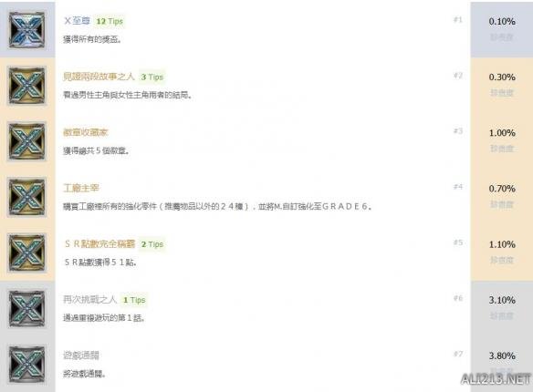View 2 Tips for SR點數完全稱霸
The width and height of the screenshot is (533, 392).
tap(152, 244)
